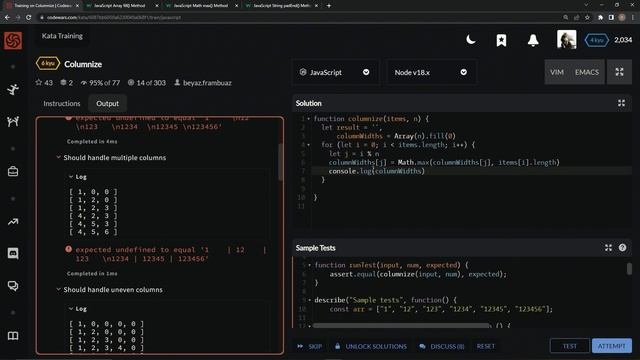Image resolution: width=640 pixels, height=360 pixels.
Task: Click the Sample Tests vertical scrollbar
Action: 629,269
